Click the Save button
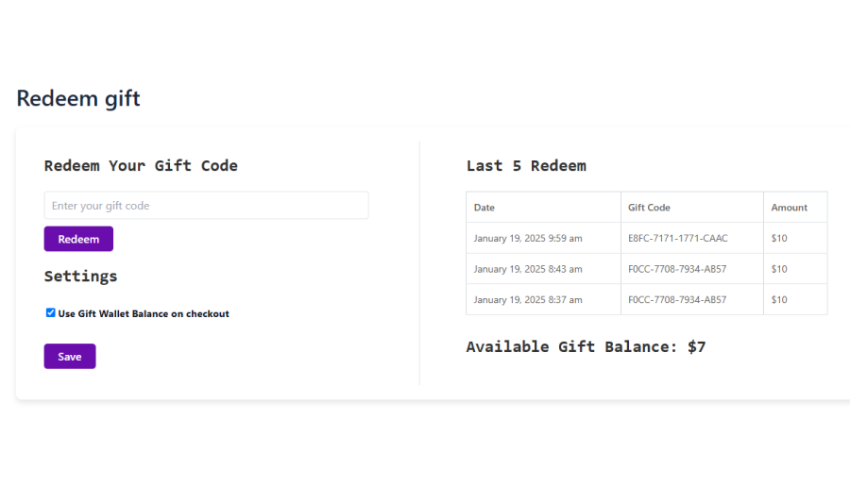The height and width of the screenshot is (504, 850). (x=70, y=357)
